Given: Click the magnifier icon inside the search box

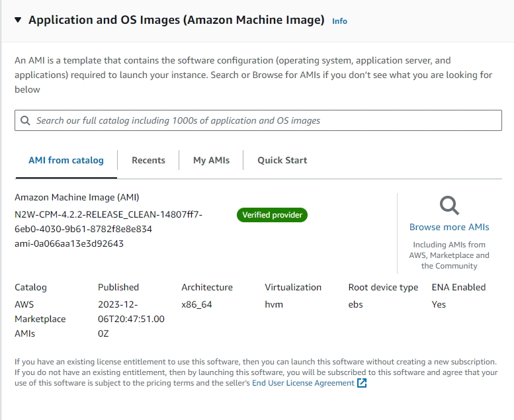Looking at the screenshot, I should coord(25,120).
